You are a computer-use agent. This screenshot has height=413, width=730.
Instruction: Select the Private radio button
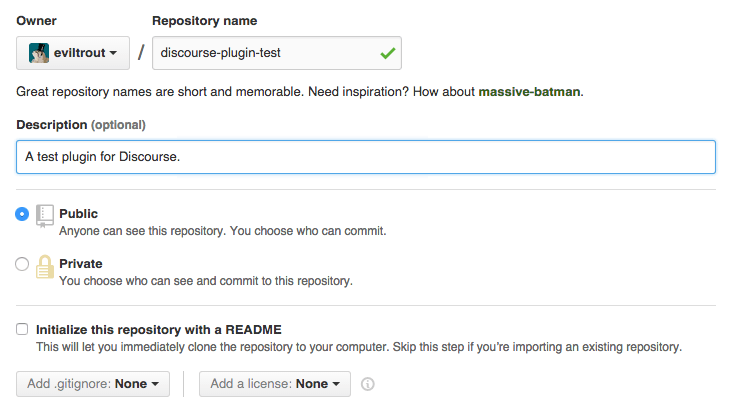coord(22,264)
